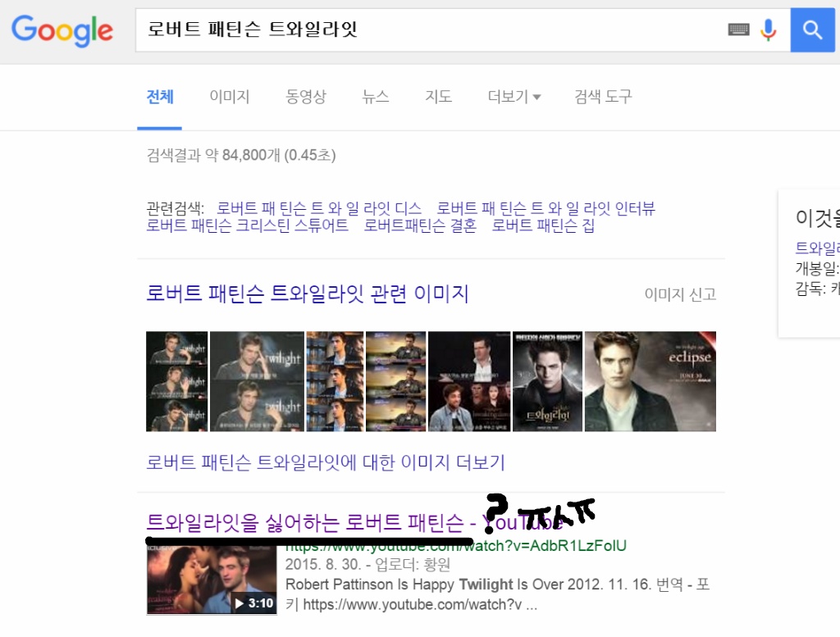Play the 3:10 YouTube video thumbnail
This screenshot has width=840, height=637.
[x=212, y=580]
